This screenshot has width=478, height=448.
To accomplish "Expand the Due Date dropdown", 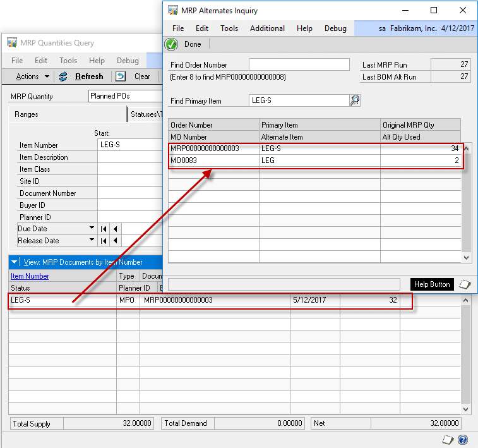I will tap(92, 229).
